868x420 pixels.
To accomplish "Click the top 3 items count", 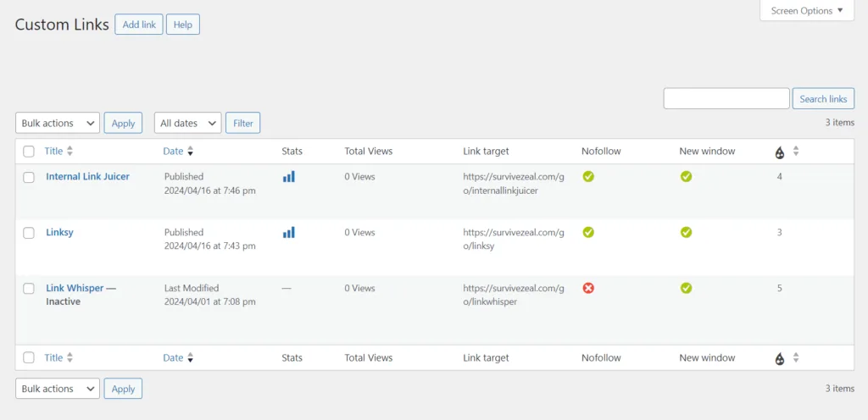I will (840, 123).
